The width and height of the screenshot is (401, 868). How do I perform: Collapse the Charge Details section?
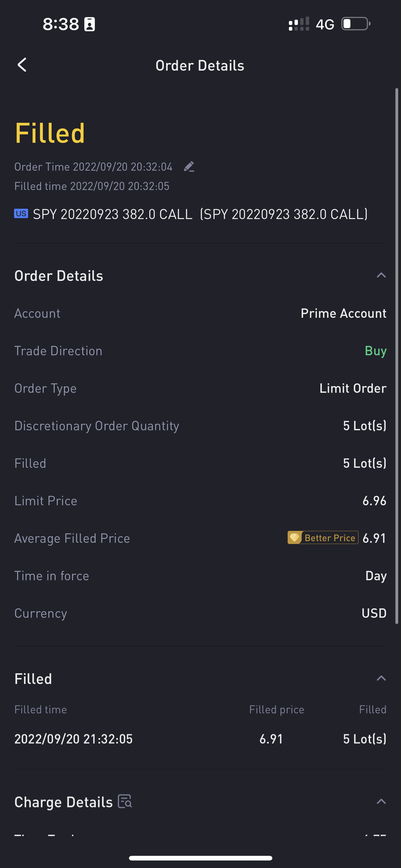(381, 801)
